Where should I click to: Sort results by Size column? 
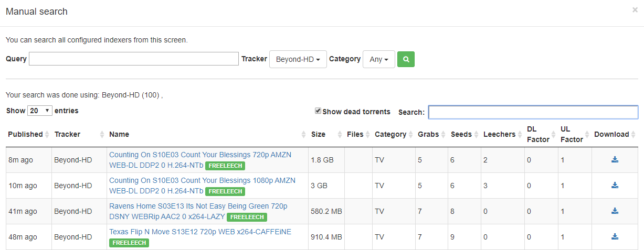326,135
